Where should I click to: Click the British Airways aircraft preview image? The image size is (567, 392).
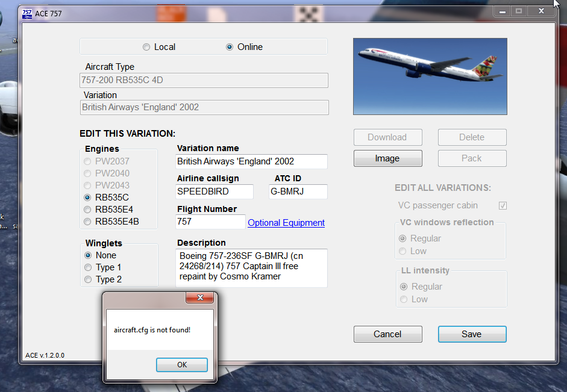point(430,76)
